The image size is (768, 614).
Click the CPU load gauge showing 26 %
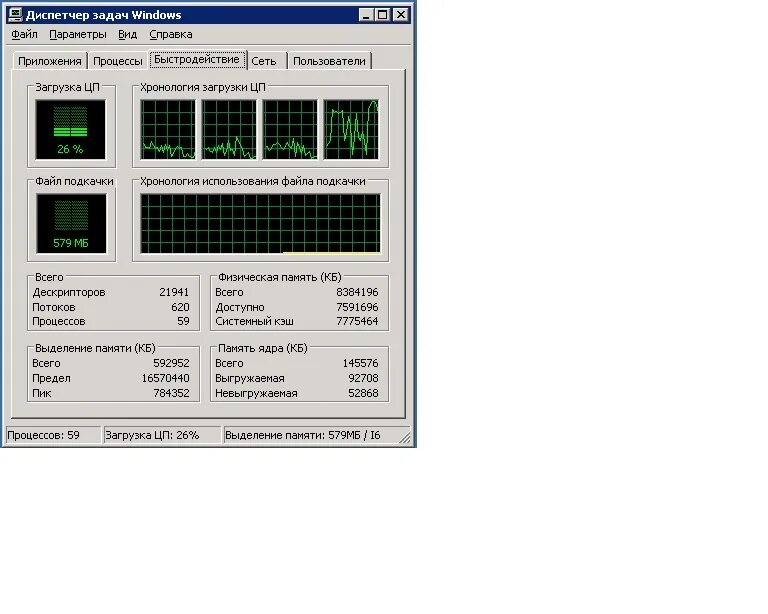[70, 130]
